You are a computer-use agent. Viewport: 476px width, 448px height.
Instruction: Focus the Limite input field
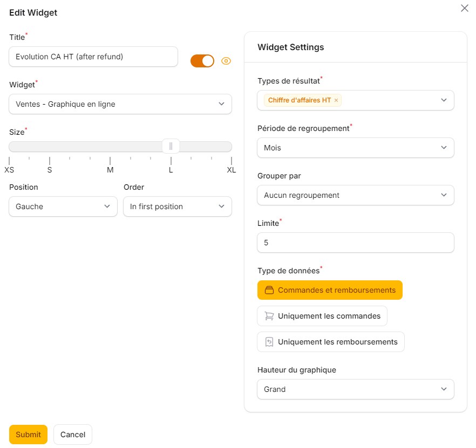[x=355, y=243]
